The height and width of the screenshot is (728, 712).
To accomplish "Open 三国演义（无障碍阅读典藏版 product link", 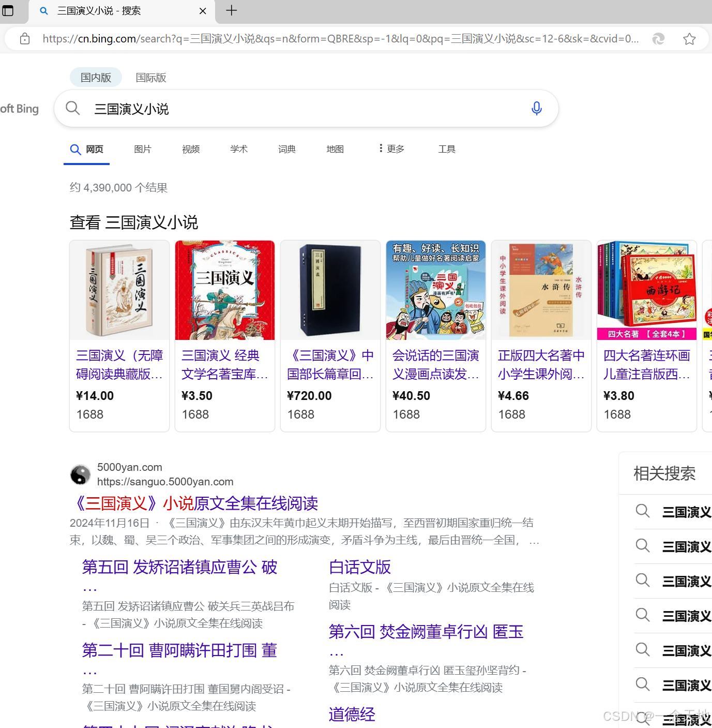I will [x=119, y=364].
